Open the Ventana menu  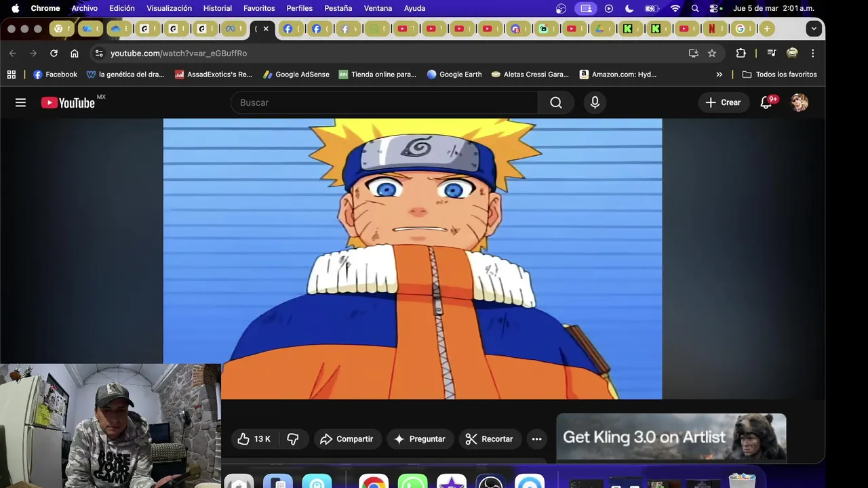point(378,8)
